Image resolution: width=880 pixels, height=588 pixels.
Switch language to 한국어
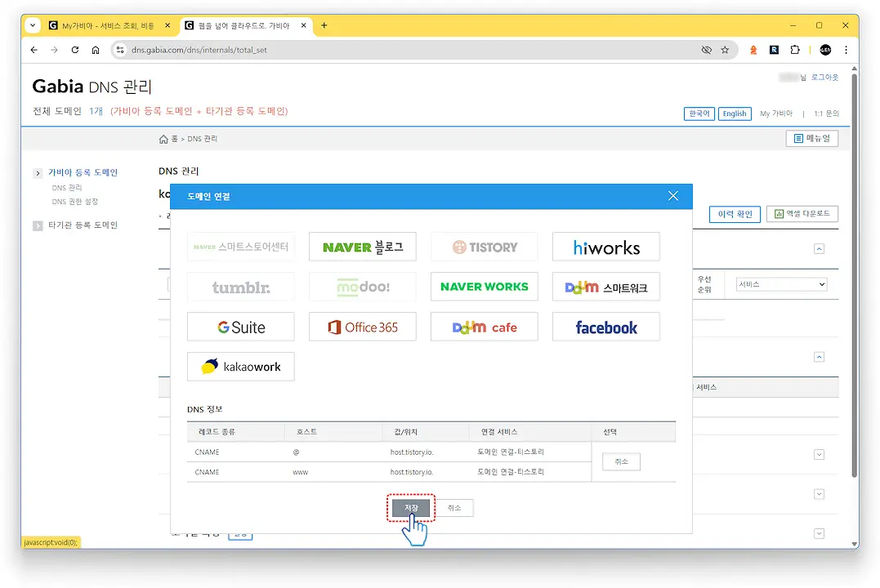point(699,114)
